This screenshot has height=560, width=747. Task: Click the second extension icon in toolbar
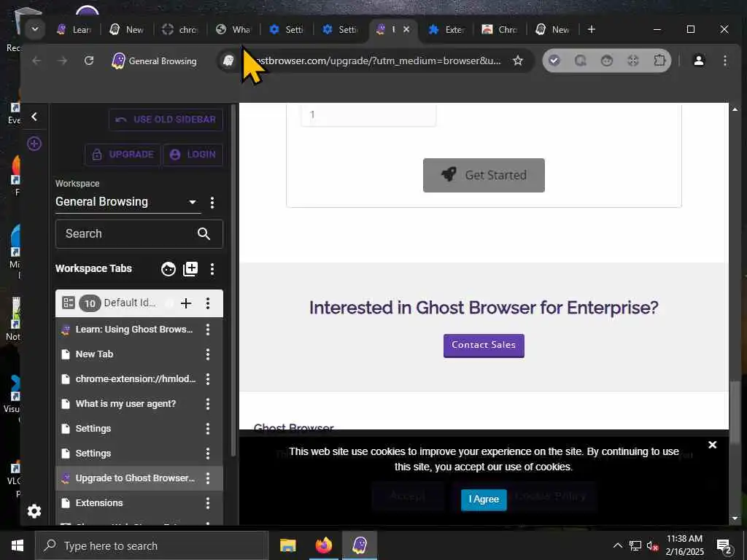pyautogui.click(x=580, y=61)
